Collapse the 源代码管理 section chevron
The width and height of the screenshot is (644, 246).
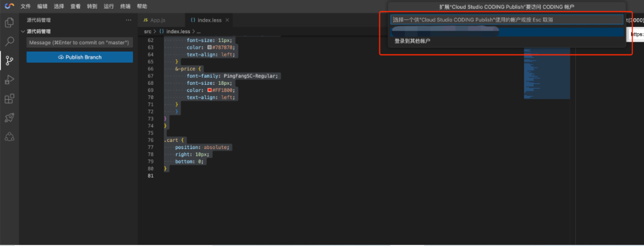[x=23, y=32]
